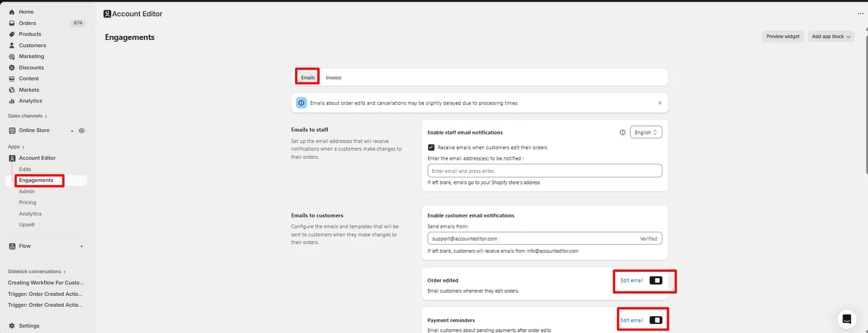Toggle the Order edited email switch
This screenshot has width=868, height=333.
coord(656,280)
